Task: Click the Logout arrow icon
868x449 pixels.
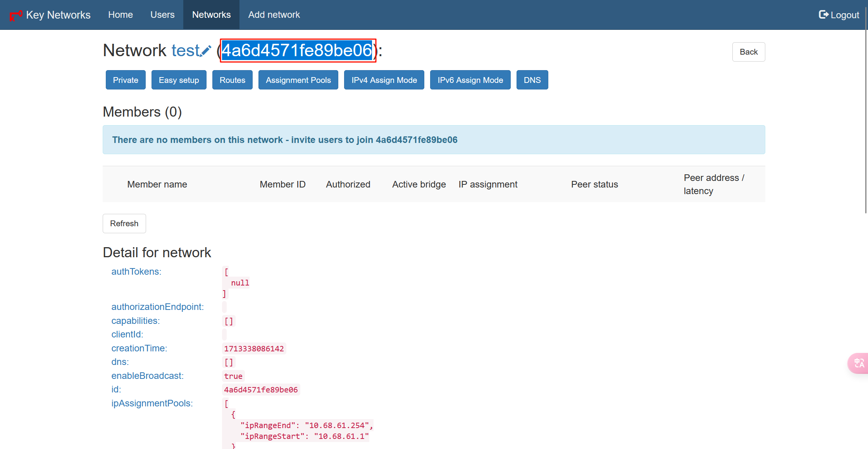Action: pos(823,15)
